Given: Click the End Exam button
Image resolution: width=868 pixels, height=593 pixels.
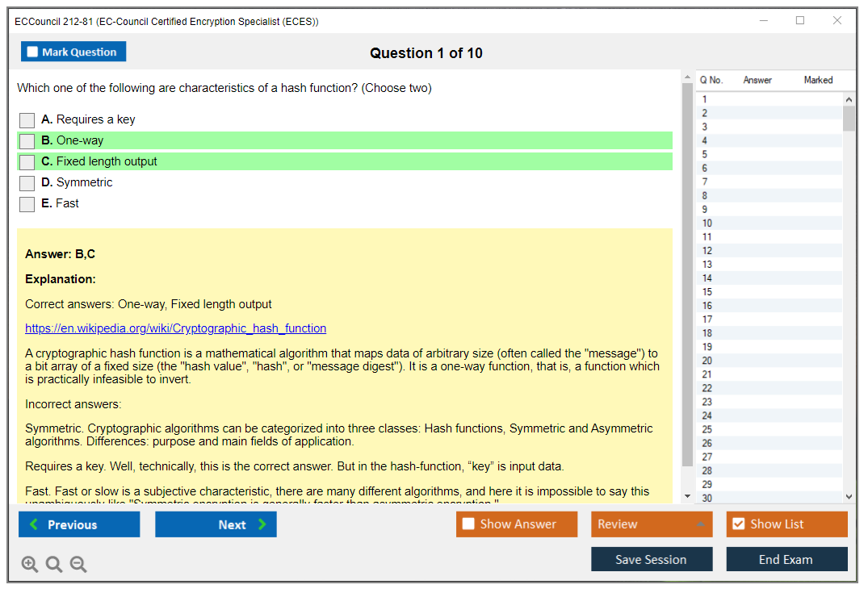Looking at the screenshot, I should pyautogui.click(x=786, y=559).
